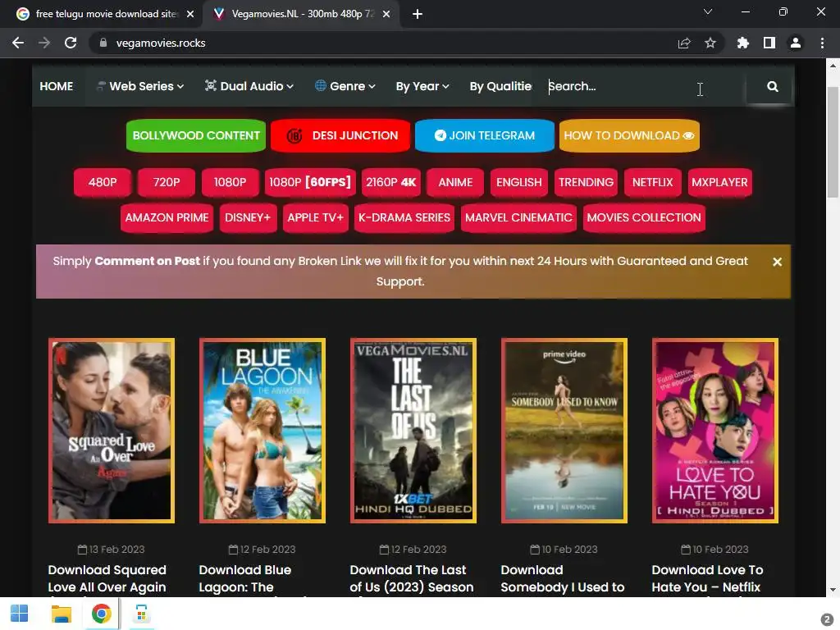Open the Chrome profile avatar
The image size is (840, 630).
point(796,43)
